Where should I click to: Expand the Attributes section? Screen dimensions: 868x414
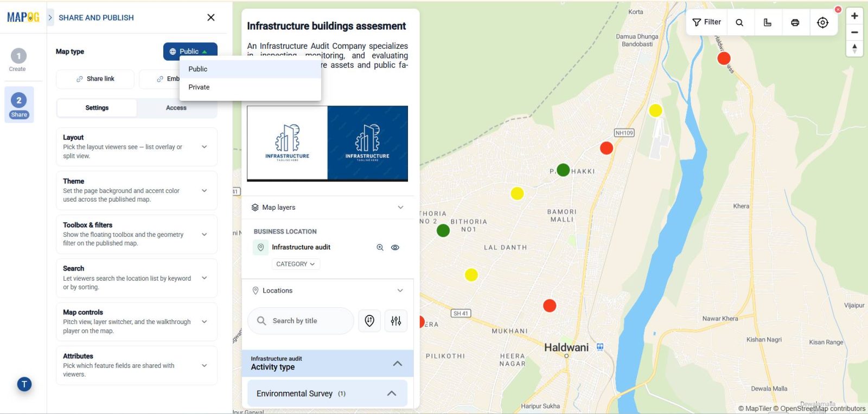137,366
